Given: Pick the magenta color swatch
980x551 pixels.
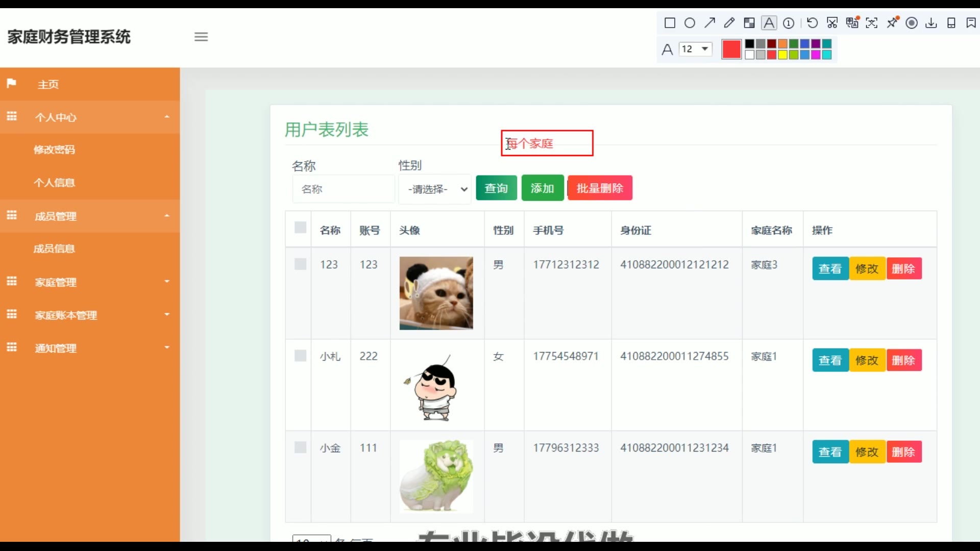Looking at the screenshot, I should point(816,55).
